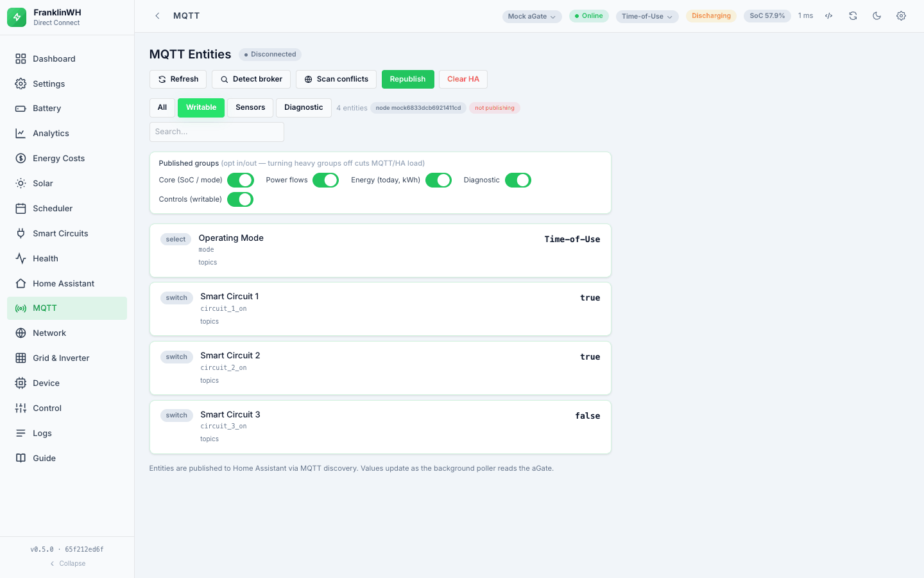Expand topics under Smart Circuit 1
Image resolution: width=924 pixels, height=578 pixels.
209,321
